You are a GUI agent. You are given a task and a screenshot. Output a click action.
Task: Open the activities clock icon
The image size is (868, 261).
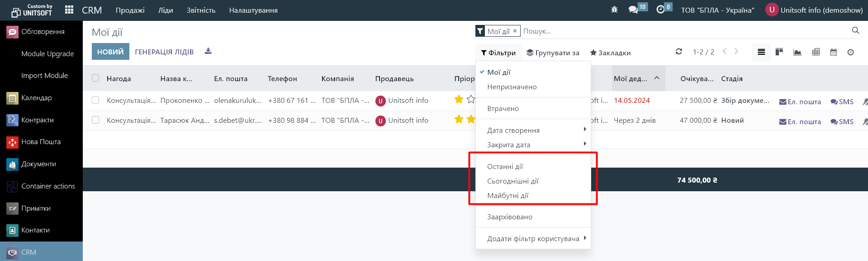coord(660,10)
